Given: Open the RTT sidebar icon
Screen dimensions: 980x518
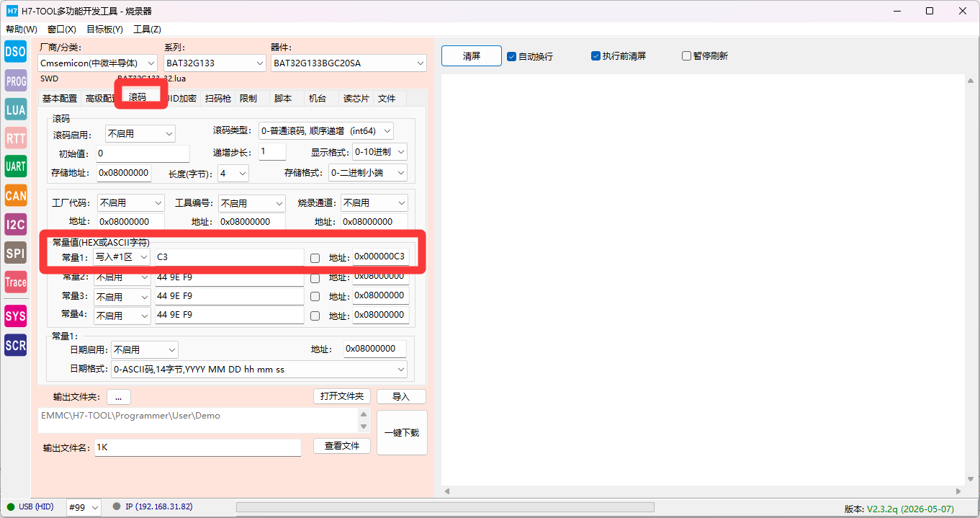Looking at the screenshot, I should click(16, 138).
